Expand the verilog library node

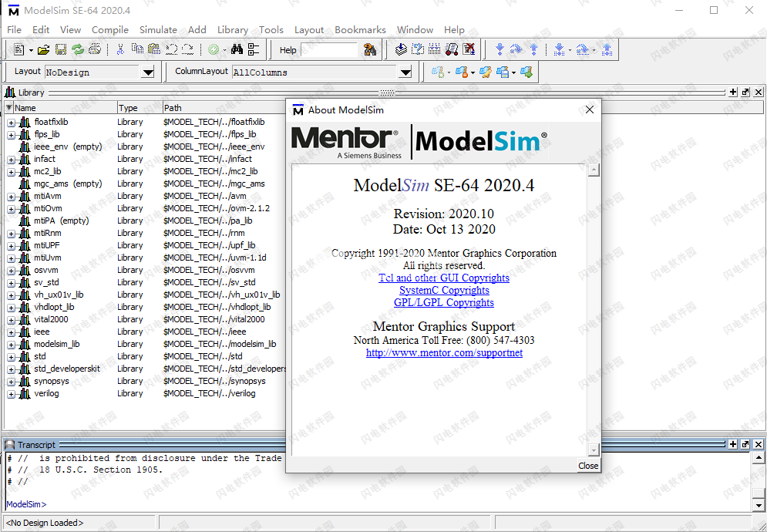tap(12, 393)
